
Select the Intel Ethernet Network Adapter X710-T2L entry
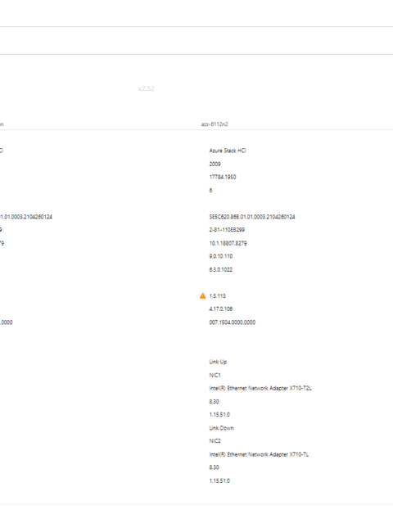coord(260,388)
